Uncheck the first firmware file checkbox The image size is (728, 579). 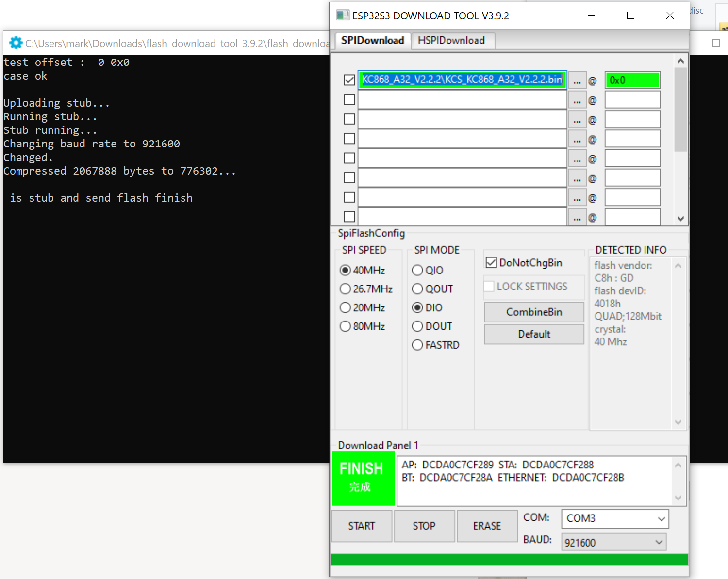[349, 80]
